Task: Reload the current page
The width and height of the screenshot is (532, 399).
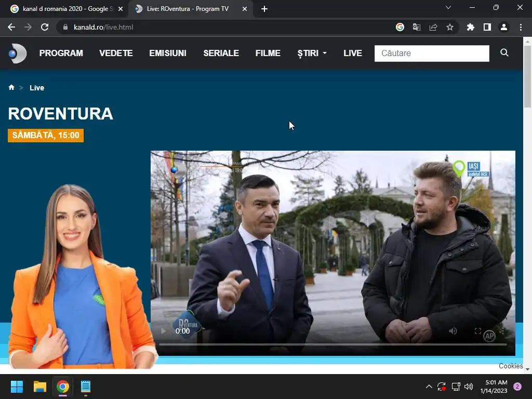Action: (x=45, y=27)
